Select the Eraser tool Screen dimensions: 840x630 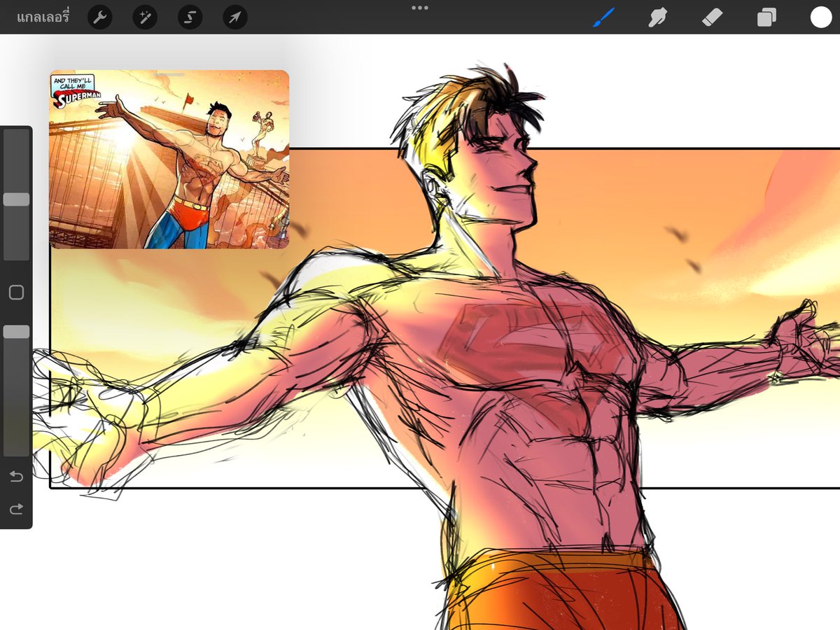[x=712, y=17]
